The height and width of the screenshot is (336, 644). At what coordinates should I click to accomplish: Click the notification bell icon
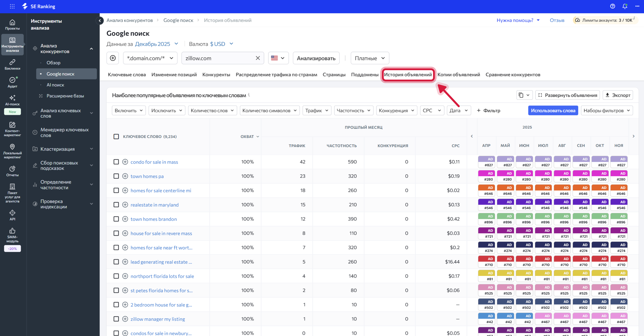[x=624, y=6]
